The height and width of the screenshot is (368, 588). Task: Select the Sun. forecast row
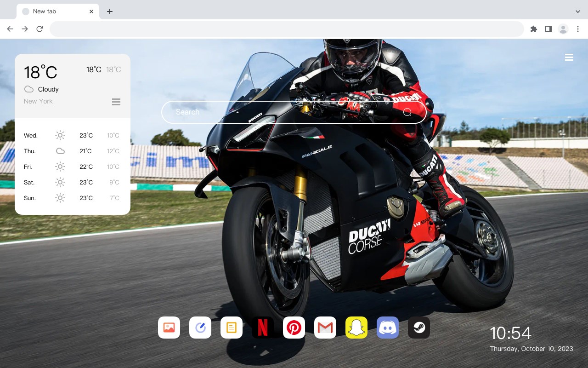coord(73,198)
